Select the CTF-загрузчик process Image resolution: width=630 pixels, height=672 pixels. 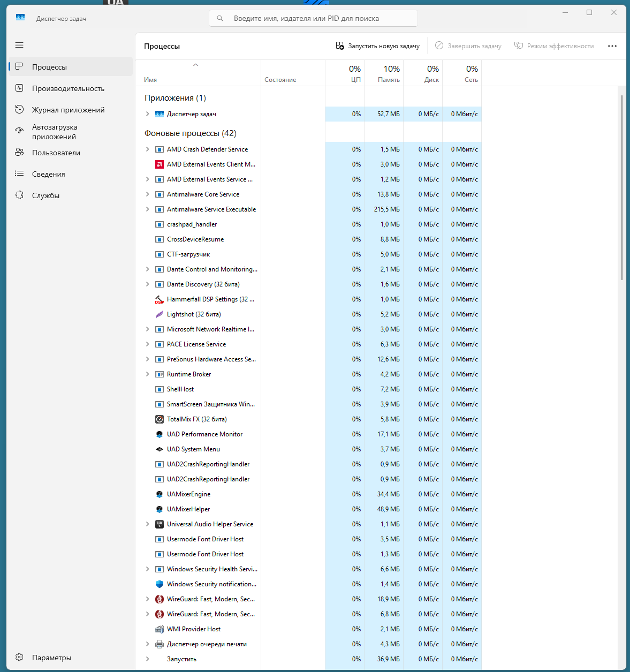[308, 254]
